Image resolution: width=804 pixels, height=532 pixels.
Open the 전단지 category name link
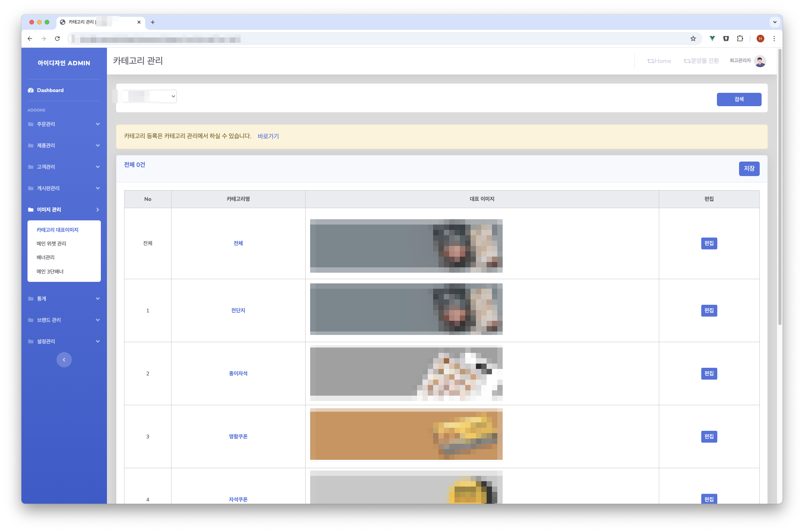(238, 310)
